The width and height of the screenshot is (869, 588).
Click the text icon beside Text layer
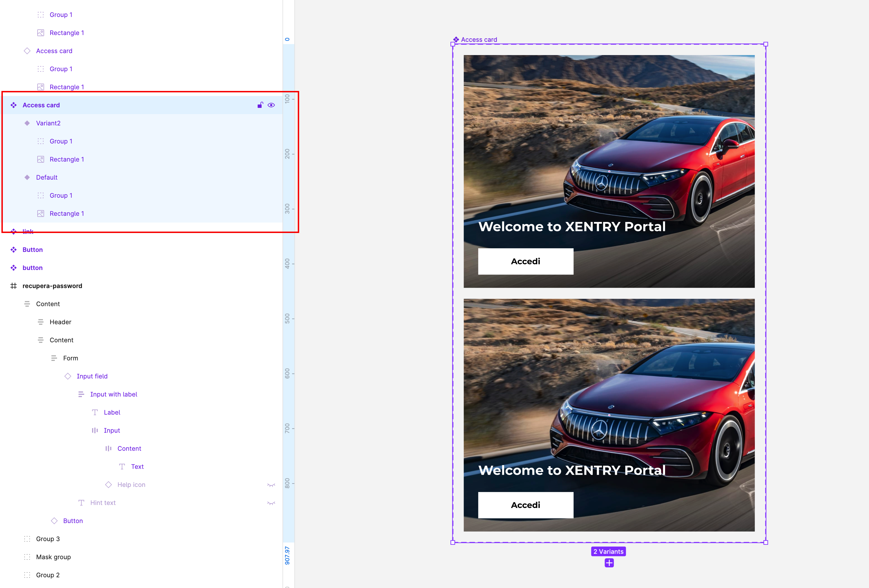[122, 467]
